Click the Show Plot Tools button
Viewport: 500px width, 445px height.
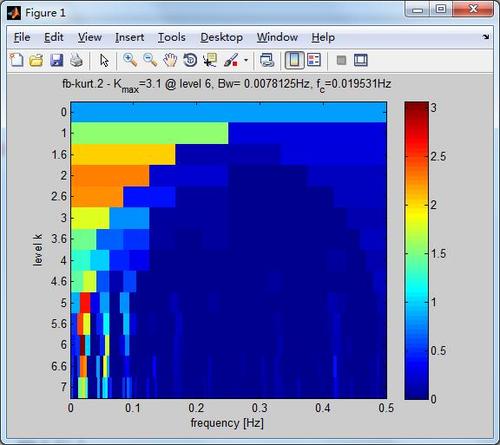click(361, 60)
